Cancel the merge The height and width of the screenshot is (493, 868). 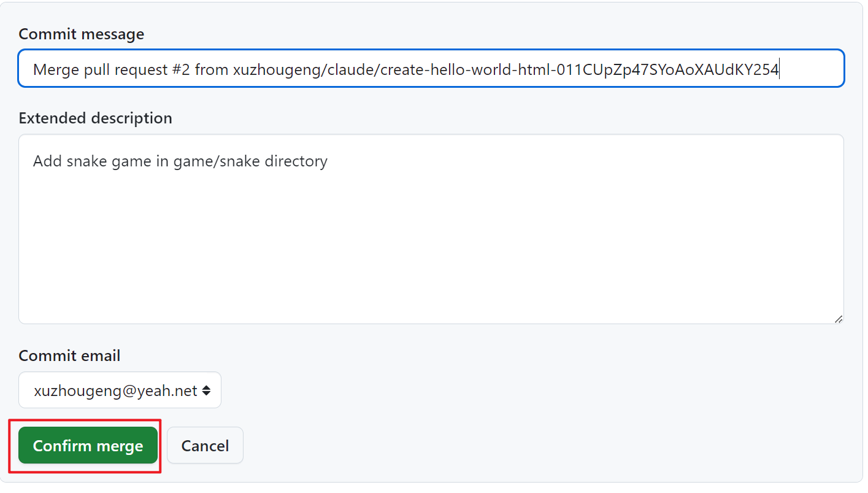point(205,446)
